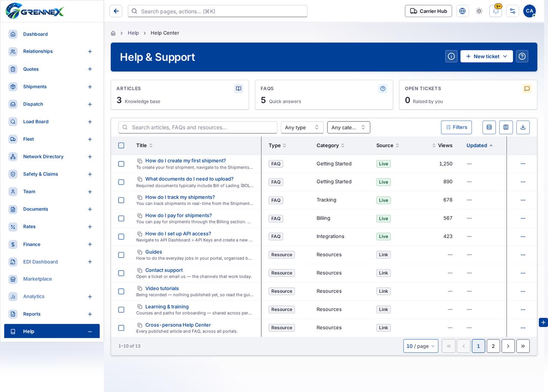Screen dimensions: 548x392
Task: Open the display settings sliders icon
Action: click(512, 11)
